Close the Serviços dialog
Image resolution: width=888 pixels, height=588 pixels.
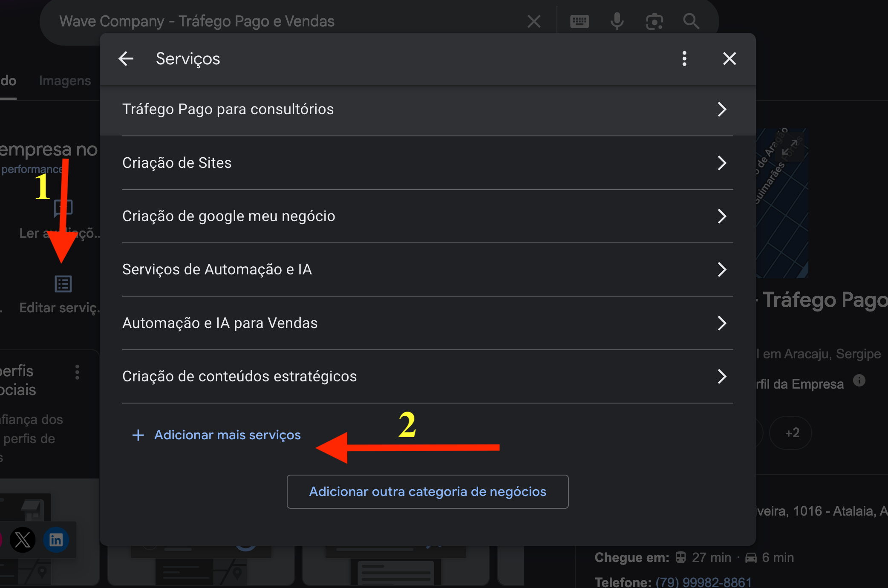pos(729,59)
